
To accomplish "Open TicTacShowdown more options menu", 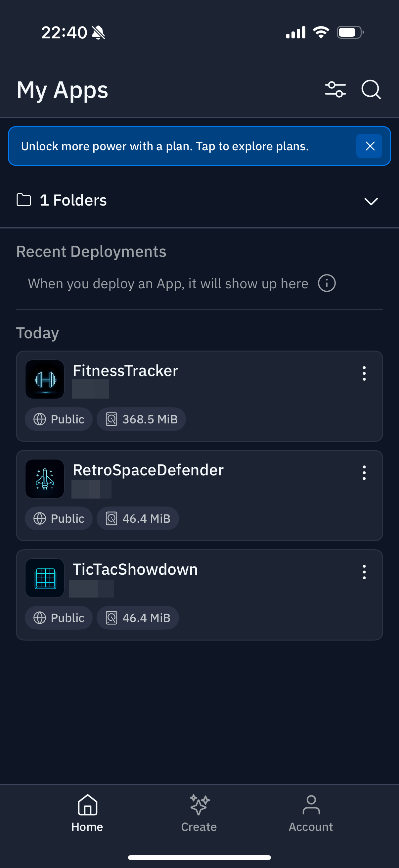I will click(x=364, y=572).
